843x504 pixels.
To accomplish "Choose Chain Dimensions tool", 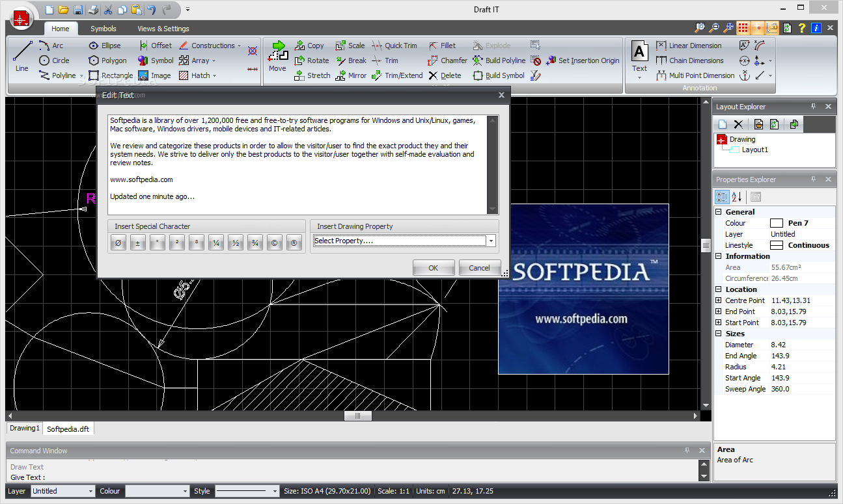I will coord(689,60).
